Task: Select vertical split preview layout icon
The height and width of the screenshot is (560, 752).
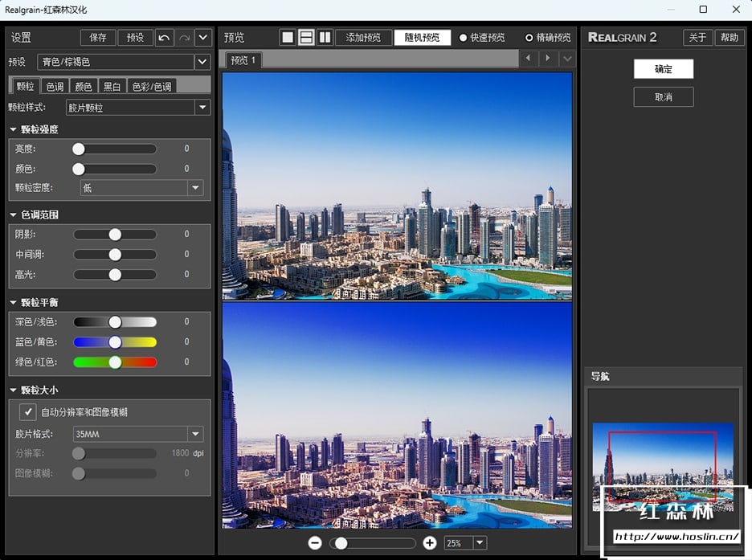Action: (325, 38)
